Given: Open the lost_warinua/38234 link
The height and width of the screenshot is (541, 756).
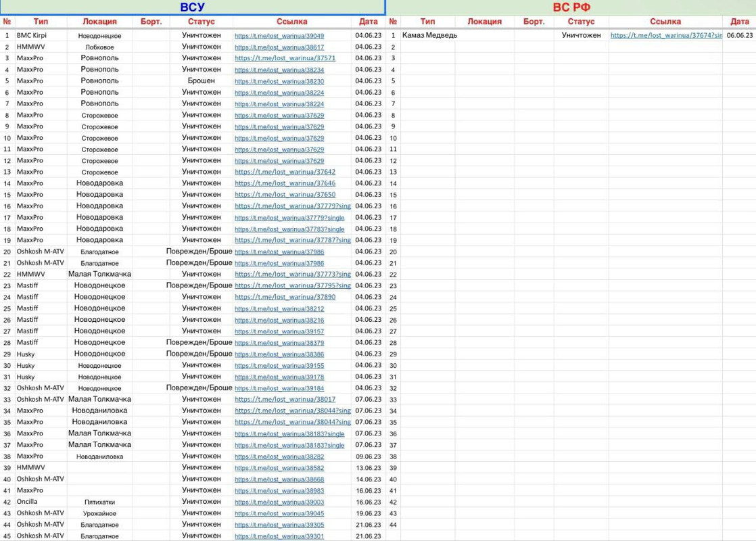Looking at the screenshot, I should (x=279, y=70).
